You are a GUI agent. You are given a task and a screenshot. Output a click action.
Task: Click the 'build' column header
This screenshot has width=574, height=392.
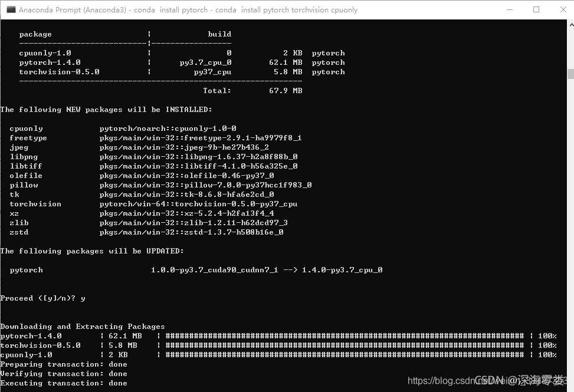(219, 34)
